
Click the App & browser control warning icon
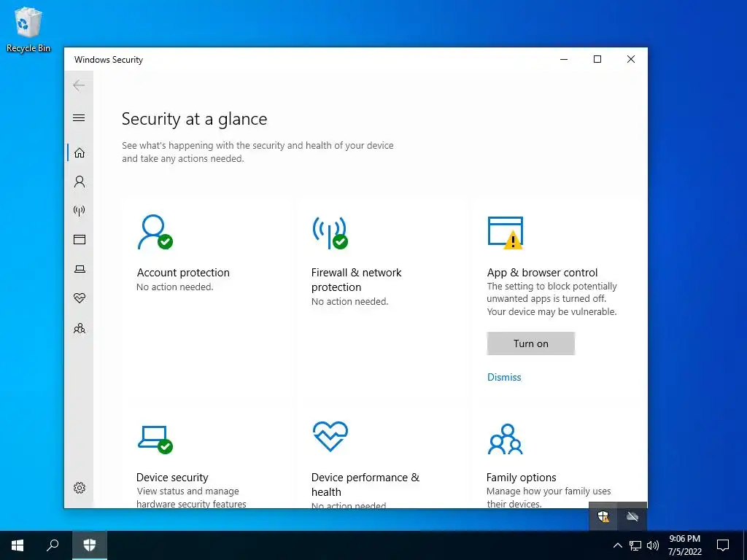pyautogui.click(x=506, y=233)
